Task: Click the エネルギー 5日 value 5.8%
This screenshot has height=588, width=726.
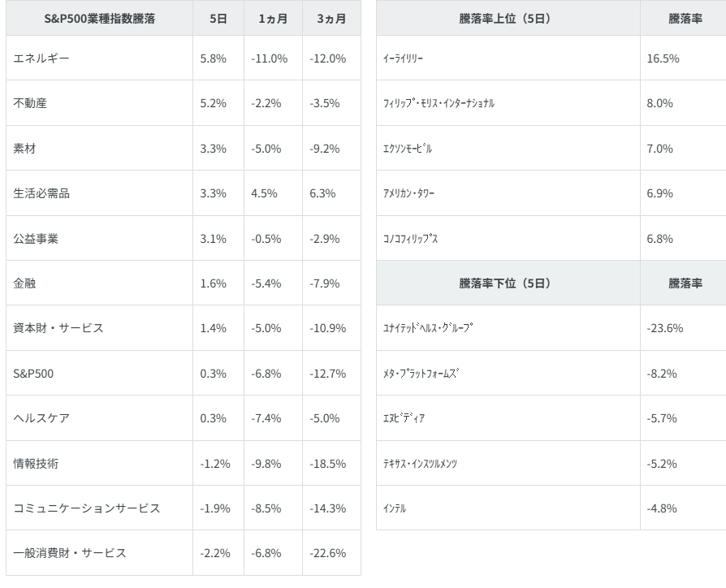Action: pos(211,58)
